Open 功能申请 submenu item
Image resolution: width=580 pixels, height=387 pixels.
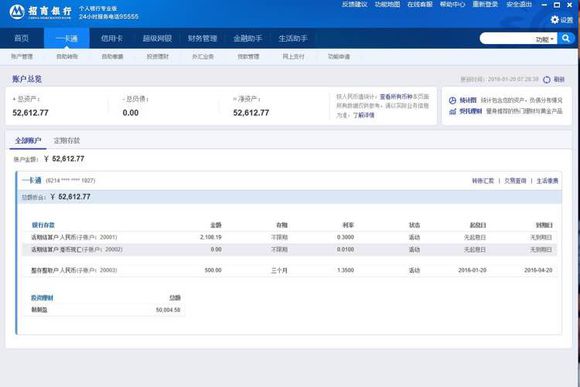coord(339,56)
